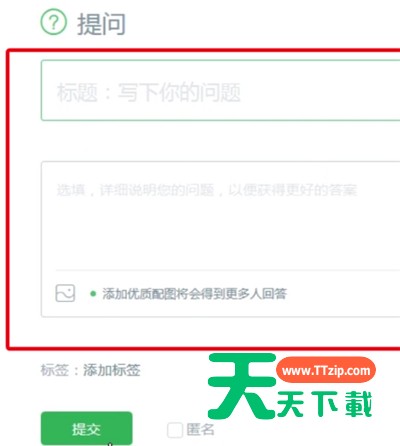
Task: Click the divider line above image icon
Action: click(x=228, y=270)
